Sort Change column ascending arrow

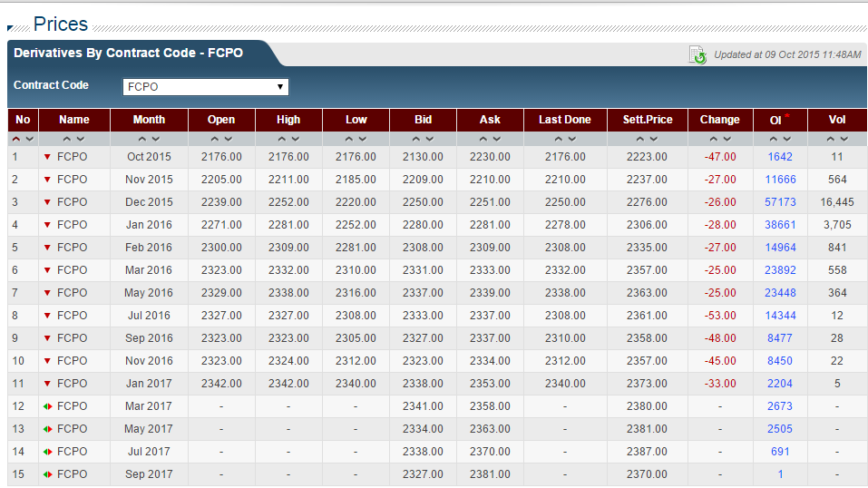click(714, 139)
